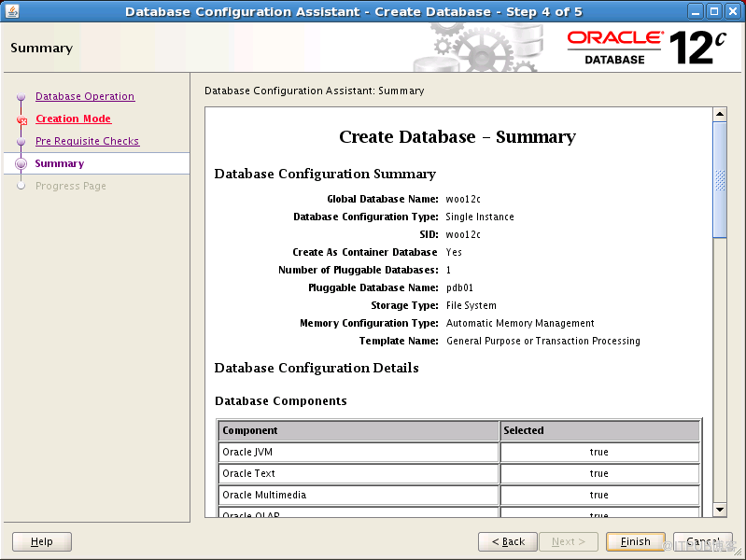This screenshot has width=746, height=560.
Task: Click the Selected column header
Action: (599, 430)
